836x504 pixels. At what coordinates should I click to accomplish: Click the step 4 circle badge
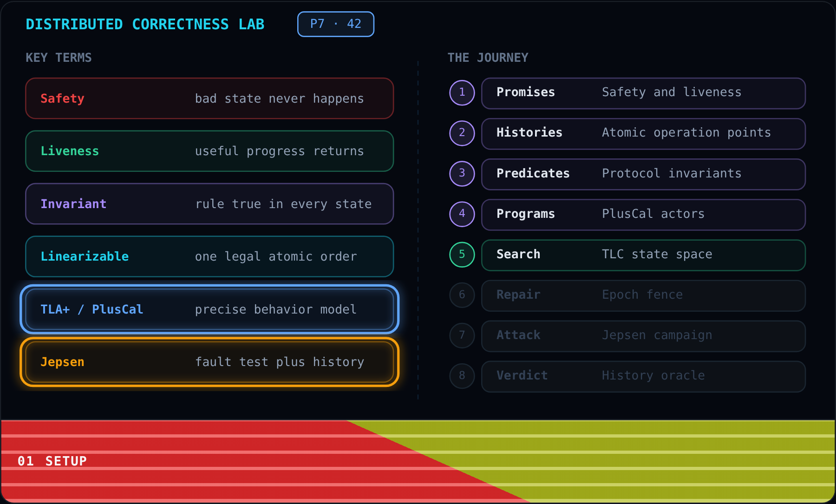click(462, 214)
